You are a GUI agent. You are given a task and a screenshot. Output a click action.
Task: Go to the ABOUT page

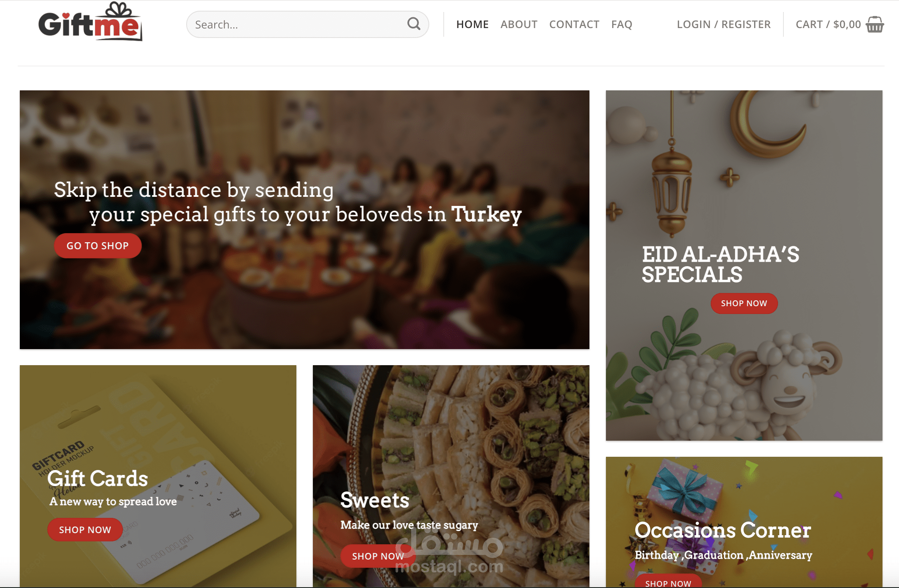(x=519, y=24)
